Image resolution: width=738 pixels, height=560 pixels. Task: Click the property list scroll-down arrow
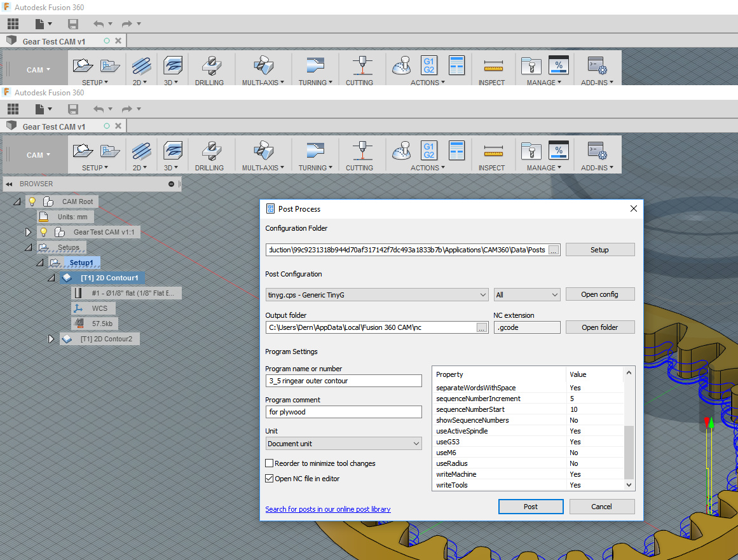pos(629,485)
